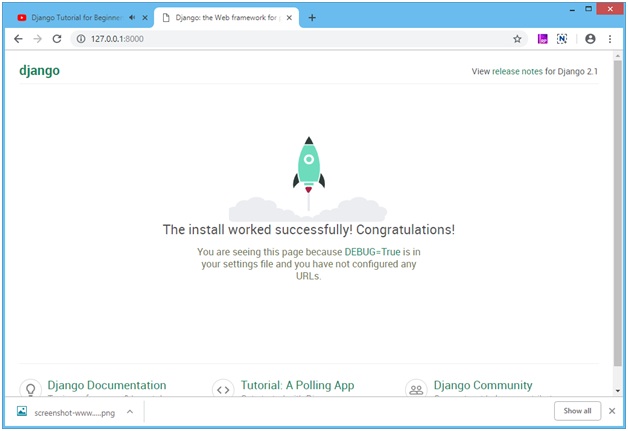Click the forward navigation arrow
This screenshot has width=628, height=431.
click(37, 39)
